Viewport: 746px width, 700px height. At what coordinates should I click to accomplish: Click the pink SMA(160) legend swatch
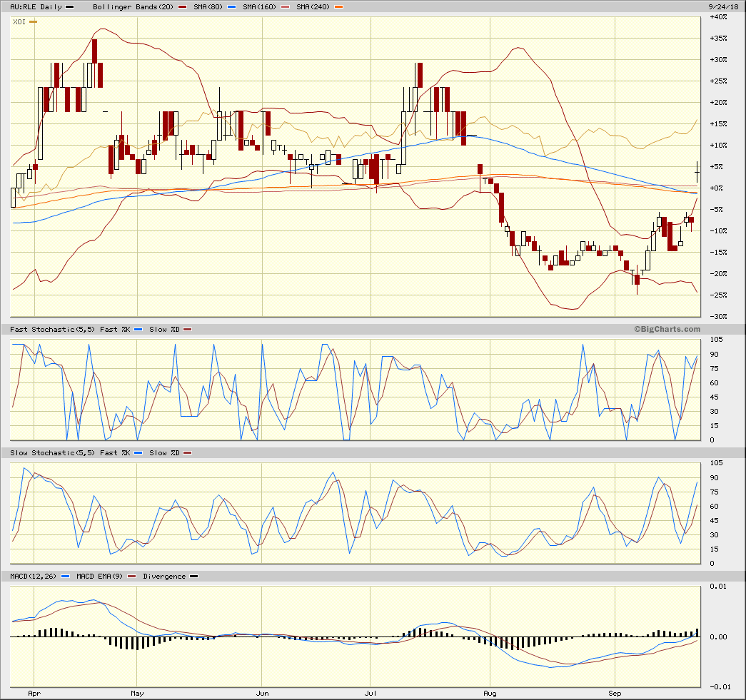coord(285,7)
